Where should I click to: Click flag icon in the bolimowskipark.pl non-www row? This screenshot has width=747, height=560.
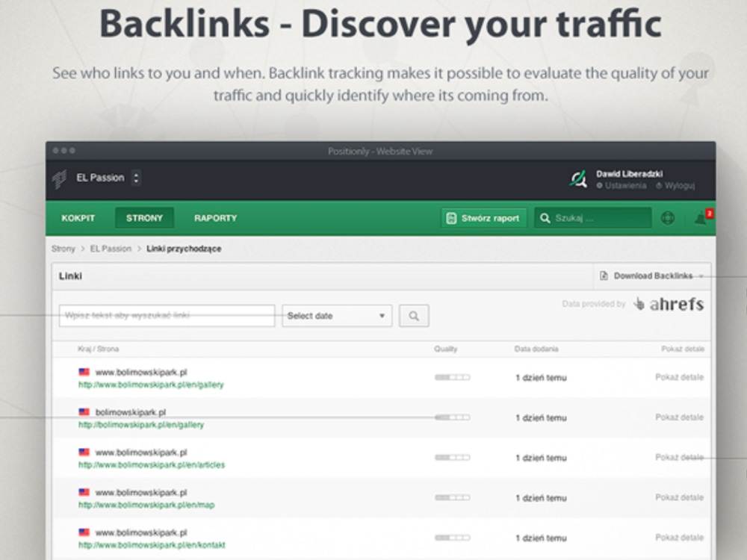pos(84,412)
